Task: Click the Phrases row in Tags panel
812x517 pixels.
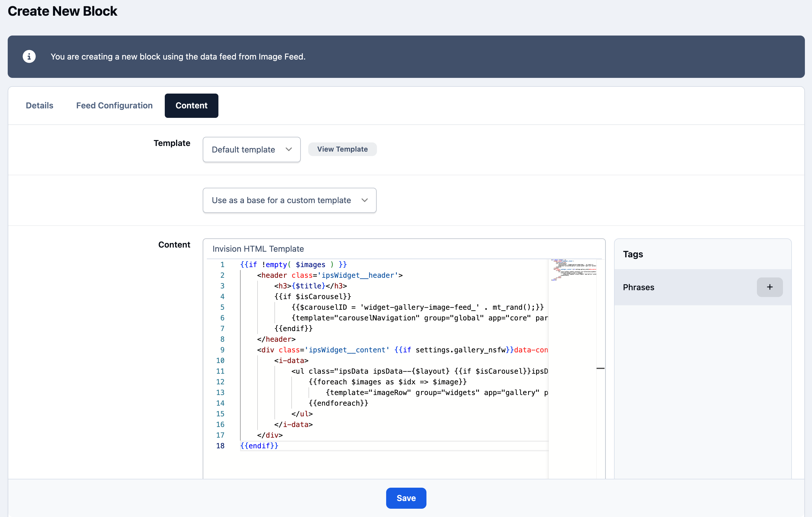Action: click(703, 287)
